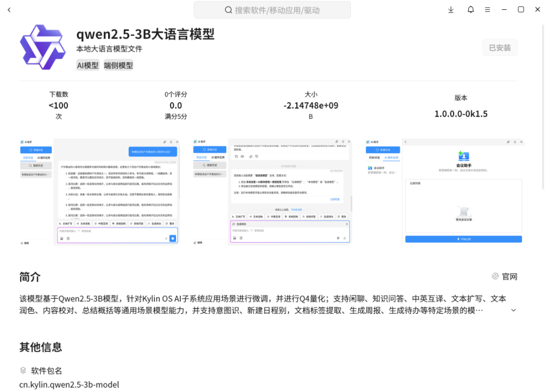Close the software store window
The height and width of the screenshot is (392, 547).
coord(538,10)
